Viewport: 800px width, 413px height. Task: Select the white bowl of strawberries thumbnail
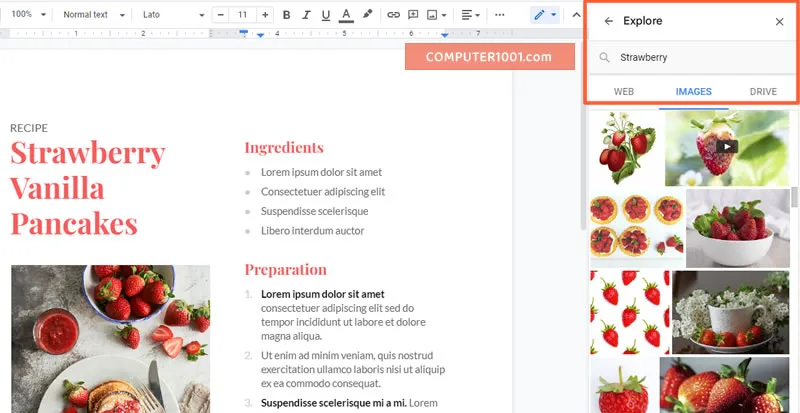(x=738, y=228)
